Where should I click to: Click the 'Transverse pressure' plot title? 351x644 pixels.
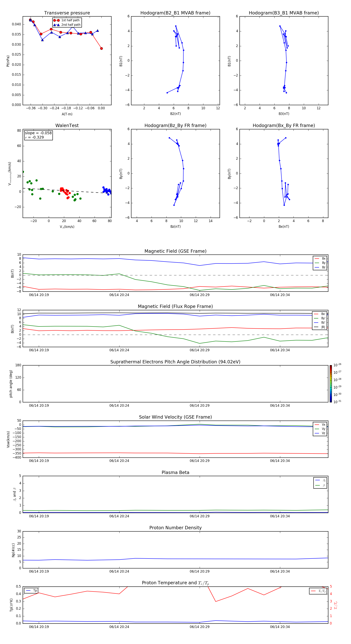67,13
